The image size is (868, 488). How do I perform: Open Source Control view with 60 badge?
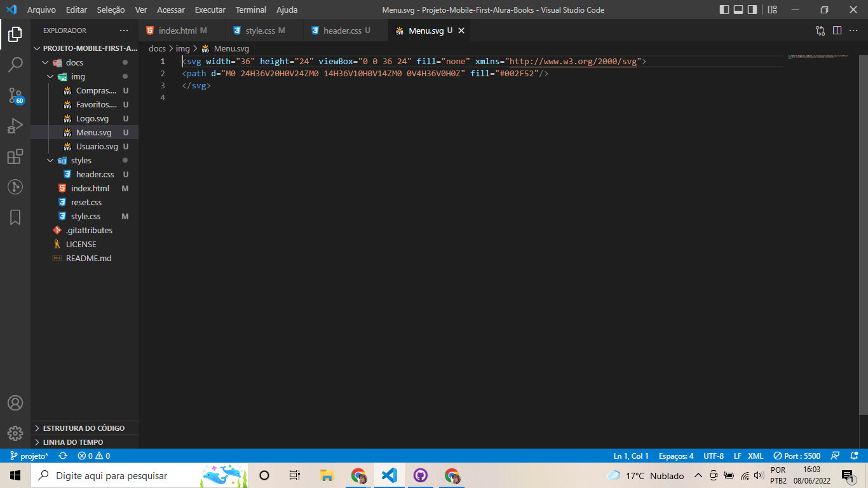click(x=15, y=95)
